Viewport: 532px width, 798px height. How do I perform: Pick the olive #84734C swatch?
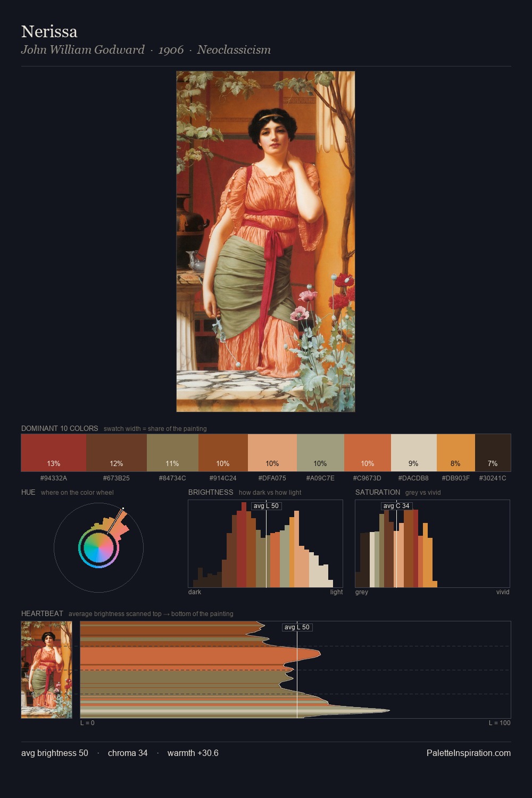[x=172, y=453]
